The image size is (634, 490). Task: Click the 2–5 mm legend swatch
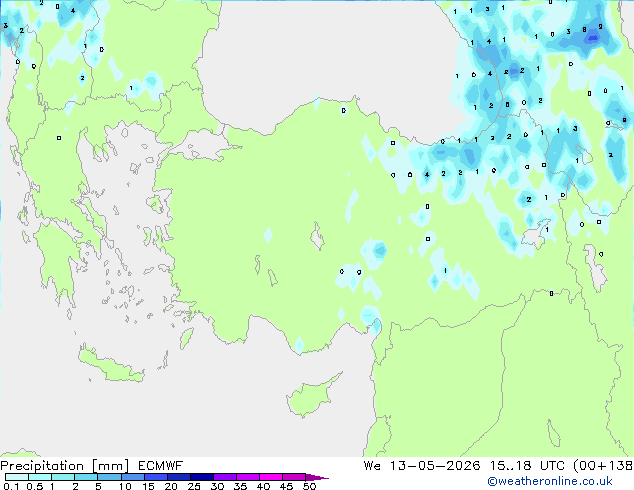(x=86, y=477)
